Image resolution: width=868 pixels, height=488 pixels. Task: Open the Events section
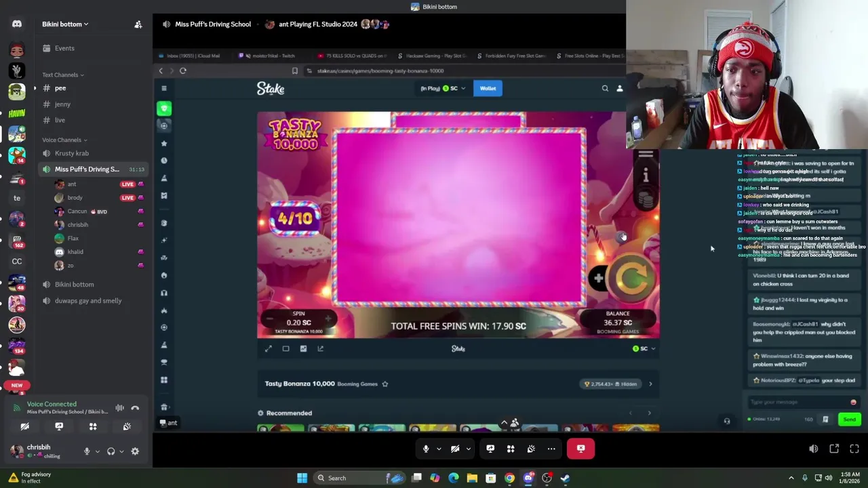tap(92, 48)
